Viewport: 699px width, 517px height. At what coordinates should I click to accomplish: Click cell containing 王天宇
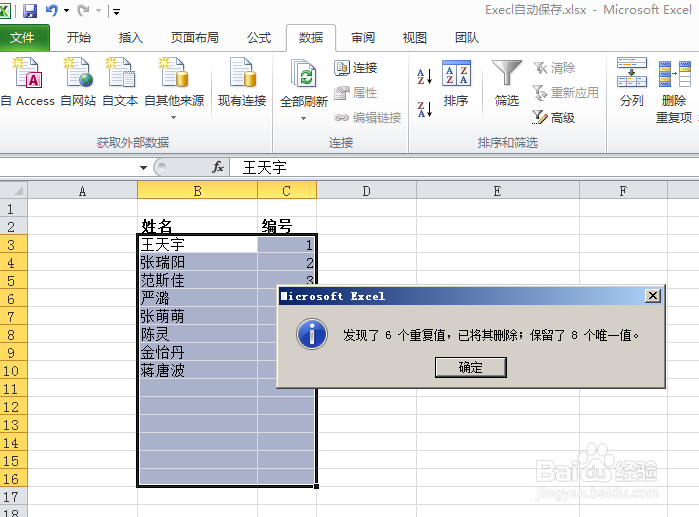click(197, 244)
